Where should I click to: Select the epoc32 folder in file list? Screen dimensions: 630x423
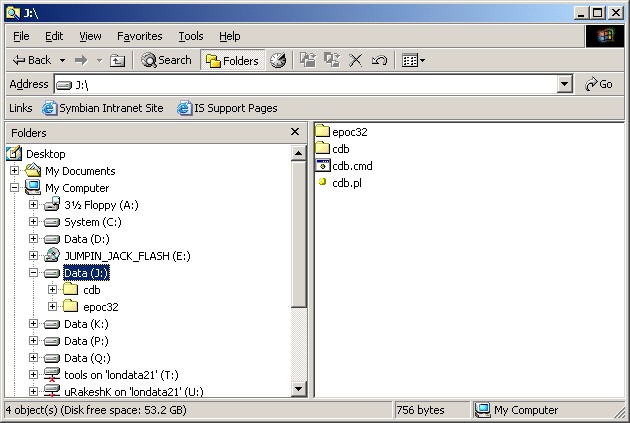click(x=349, y=132)
